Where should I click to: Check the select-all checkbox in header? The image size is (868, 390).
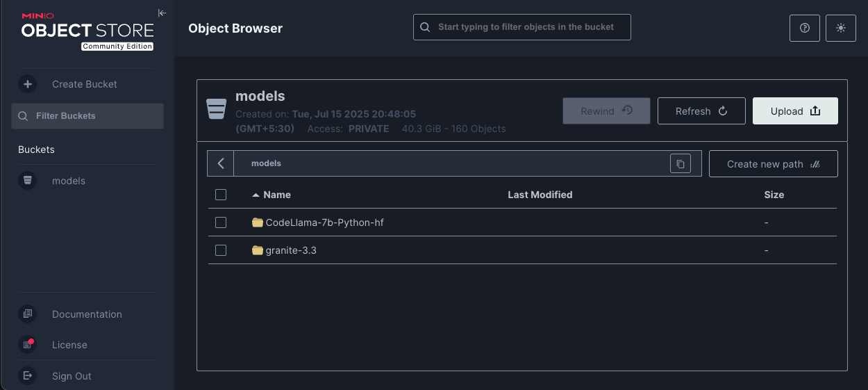point(221,195)
